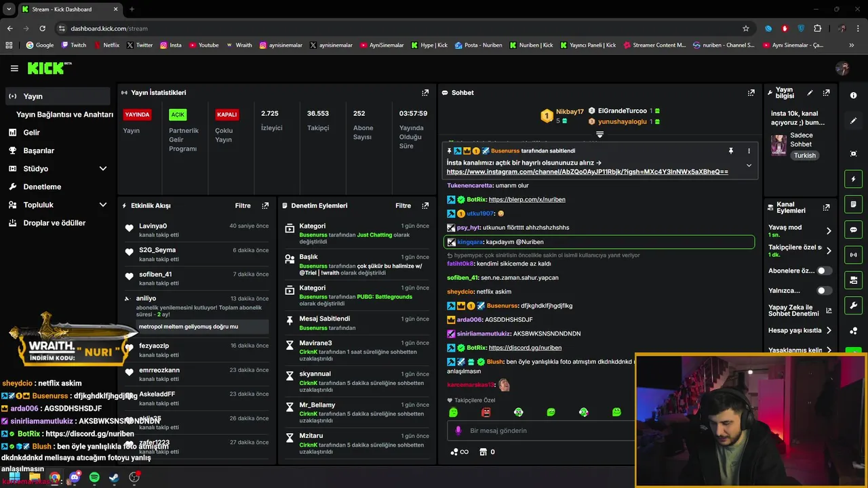Open Steam from the taskbar
868x488 pixels.
[x=114, y=478]
